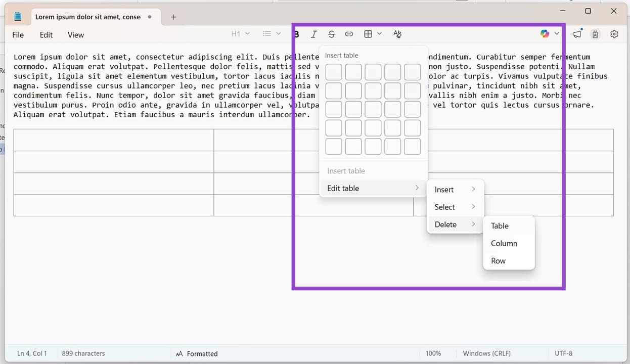Apply strikethrough formatting
This screenshot has width=630, height=364.
331,34
